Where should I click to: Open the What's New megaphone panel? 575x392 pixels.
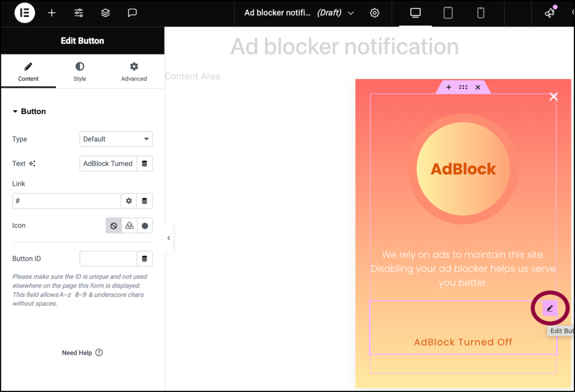click(549, 13)
